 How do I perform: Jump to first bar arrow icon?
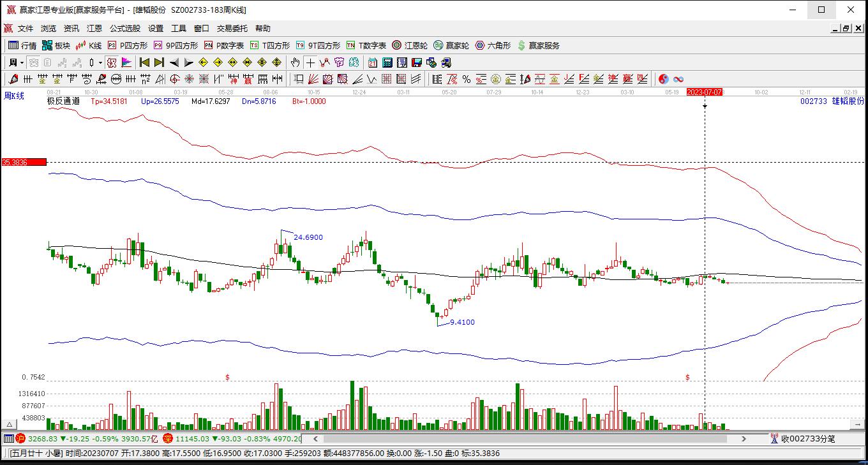[144, 63]
